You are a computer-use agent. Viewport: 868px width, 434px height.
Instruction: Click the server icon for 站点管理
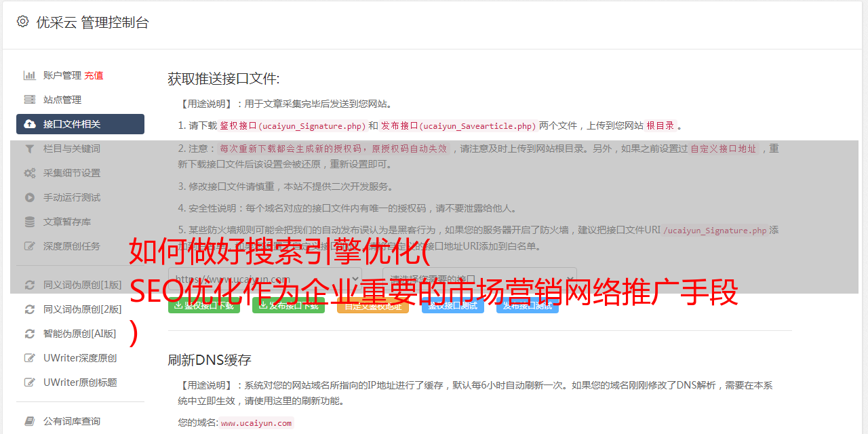click(x=30, y=100)
